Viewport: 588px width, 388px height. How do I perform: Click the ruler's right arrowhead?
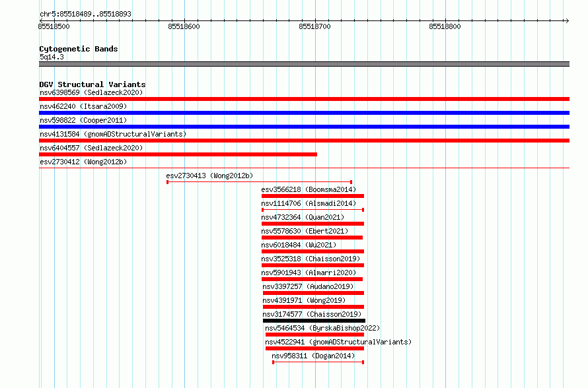[x=567, y=20]
